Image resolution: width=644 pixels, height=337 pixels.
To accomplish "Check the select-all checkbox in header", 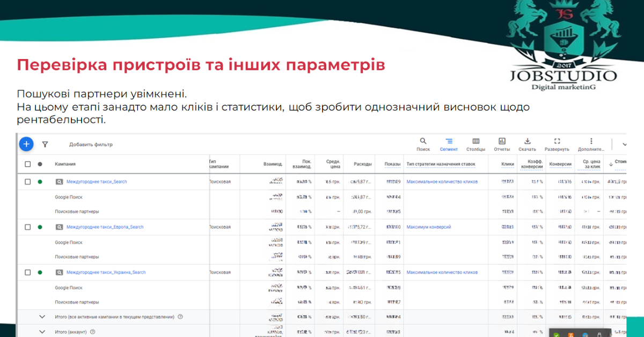I will [28, 165].
